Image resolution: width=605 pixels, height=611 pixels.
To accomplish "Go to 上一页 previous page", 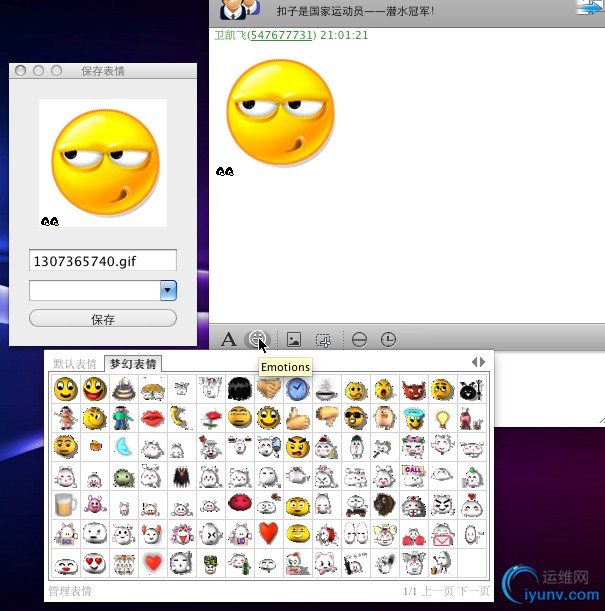I will click(438, 591).
